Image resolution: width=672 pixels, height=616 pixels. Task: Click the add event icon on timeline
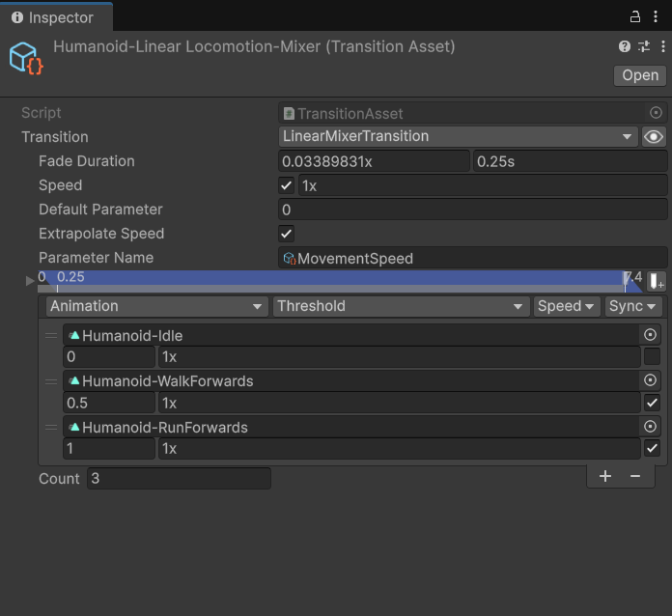pos(657,281)
